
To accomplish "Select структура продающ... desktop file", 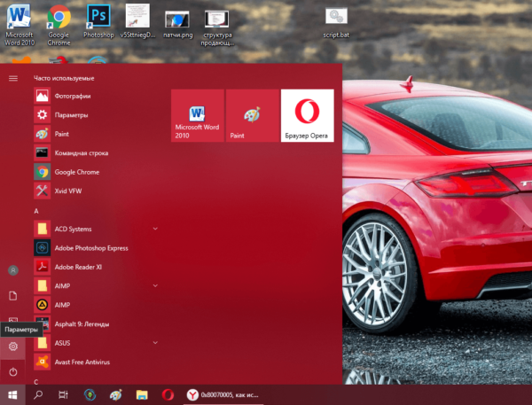I will 217,27.
